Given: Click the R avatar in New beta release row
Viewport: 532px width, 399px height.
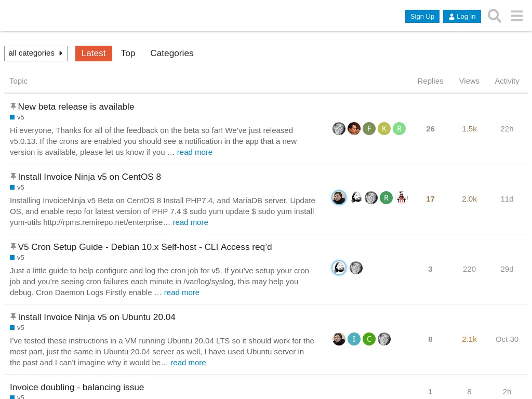Looking at the screenshot, I should (x=400, y=129).
